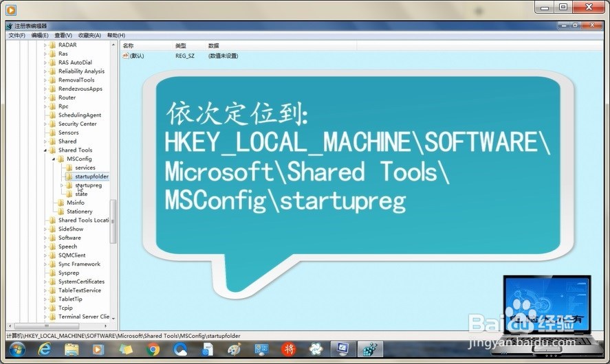Click the services folder icon

click(69, 168)
